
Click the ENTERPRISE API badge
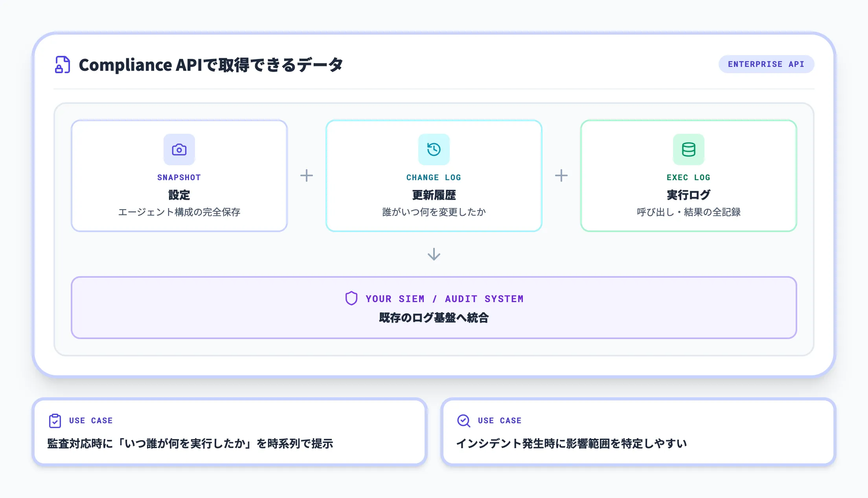click(766, 64)
